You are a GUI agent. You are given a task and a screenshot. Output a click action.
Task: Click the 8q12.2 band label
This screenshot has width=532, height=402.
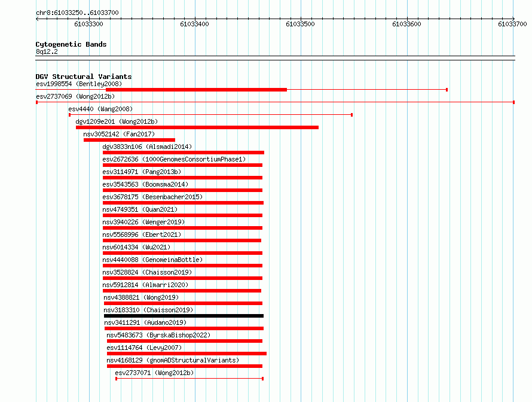(x=47, y=51)
